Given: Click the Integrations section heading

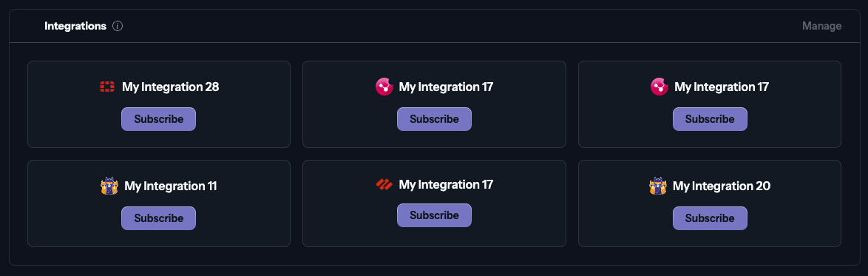Looking at the screenshot, I should [75, 26].
